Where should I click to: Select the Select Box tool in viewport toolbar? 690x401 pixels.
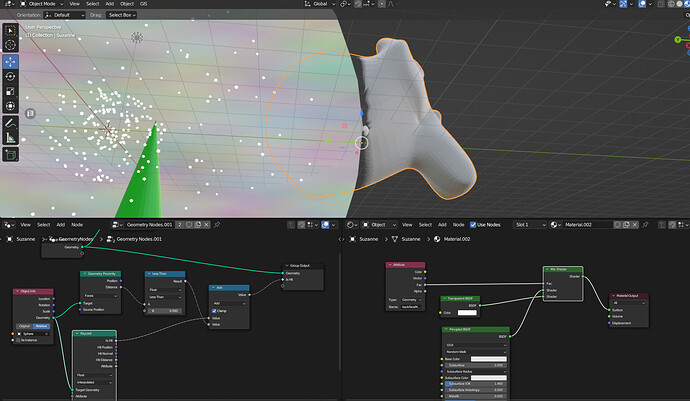tap(10, 30)
